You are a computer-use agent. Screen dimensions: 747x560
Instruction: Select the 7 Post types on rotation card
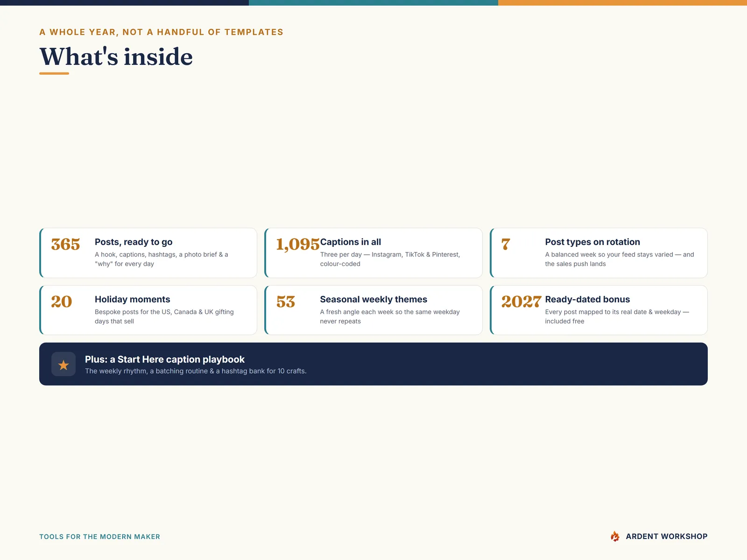(x=599, y=253)
